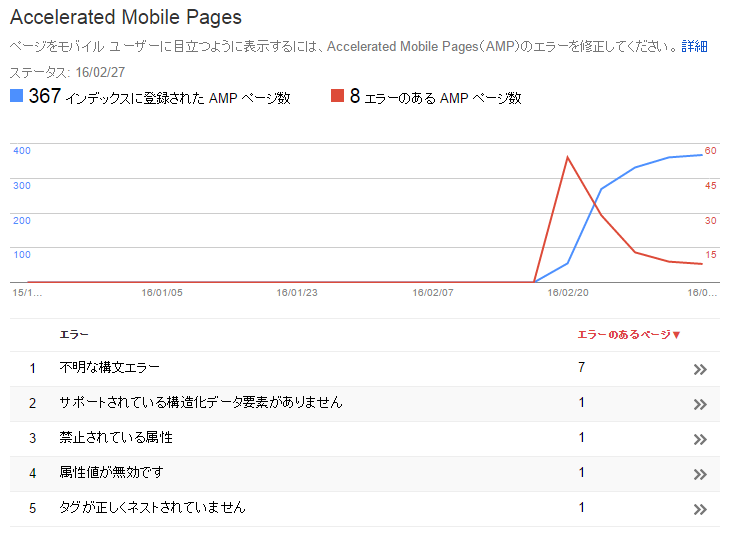The image size is (737, 534).
Task: Click the red error line peak on chart
Action: [x=568, y=157]
